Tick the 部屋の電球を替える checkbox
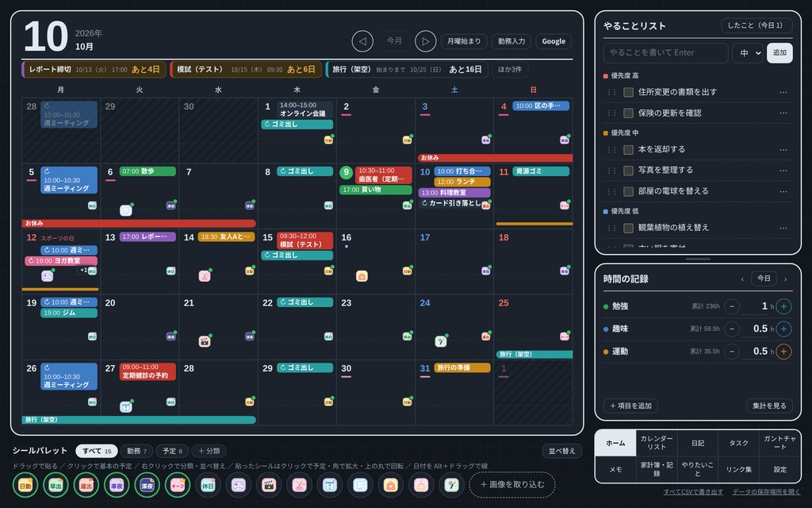 click(629, 191)
